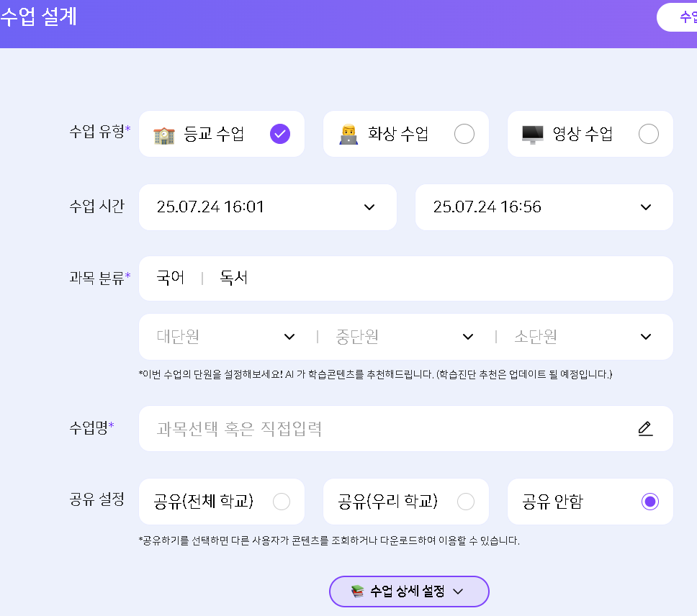Open the end time dropdown 25.07.24 16:56
Viewport: 697px width, 616px height.
tap(544, 207)
